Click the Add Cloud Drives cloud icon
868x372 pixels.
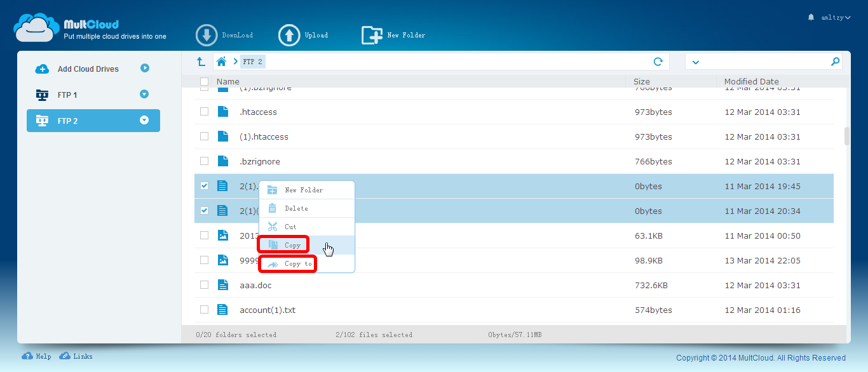(42, 69)
